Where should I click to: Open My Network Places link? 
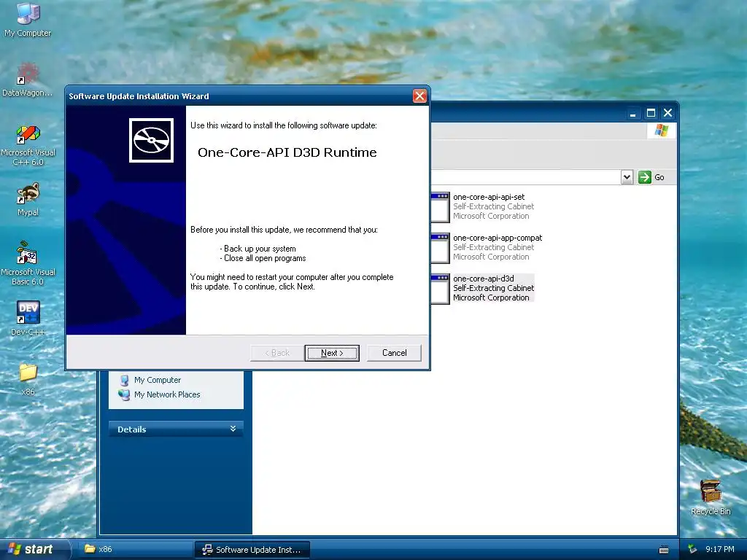(167, 394)
